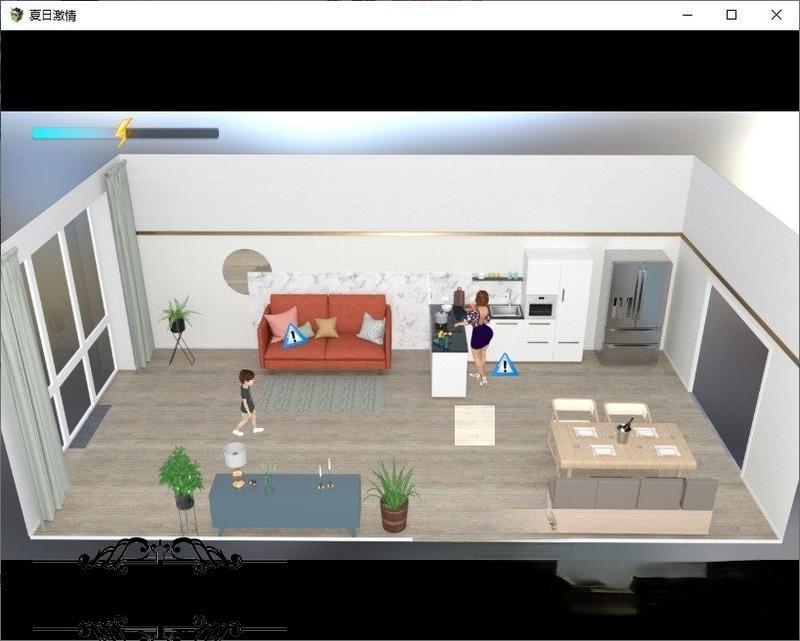Click the gray bench by dining table
Image resolution: width=800 pixels, height=641 pixels.
[632, 505]
